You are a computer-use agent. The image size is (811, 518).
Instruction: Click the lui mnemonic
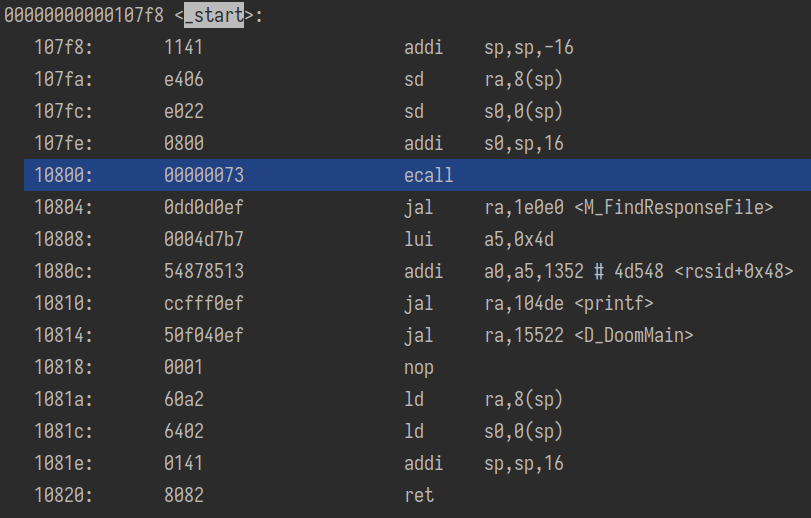[418, 239]
